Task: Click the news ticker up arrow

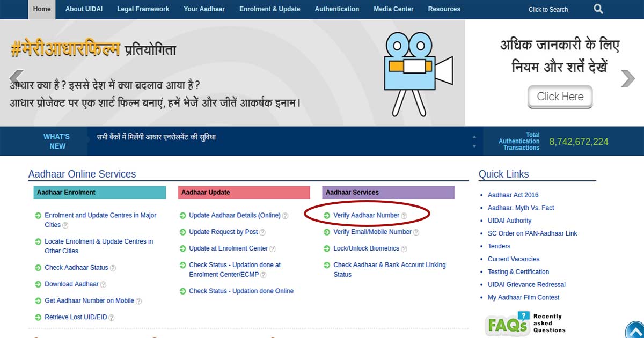Action: 474,137
